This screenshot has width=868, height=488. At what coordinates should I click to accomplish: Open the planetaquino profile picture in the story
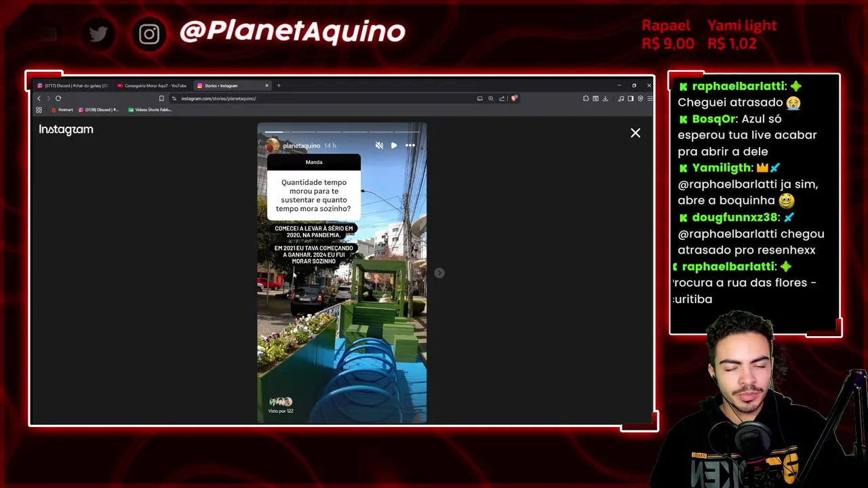pos(272,146)
